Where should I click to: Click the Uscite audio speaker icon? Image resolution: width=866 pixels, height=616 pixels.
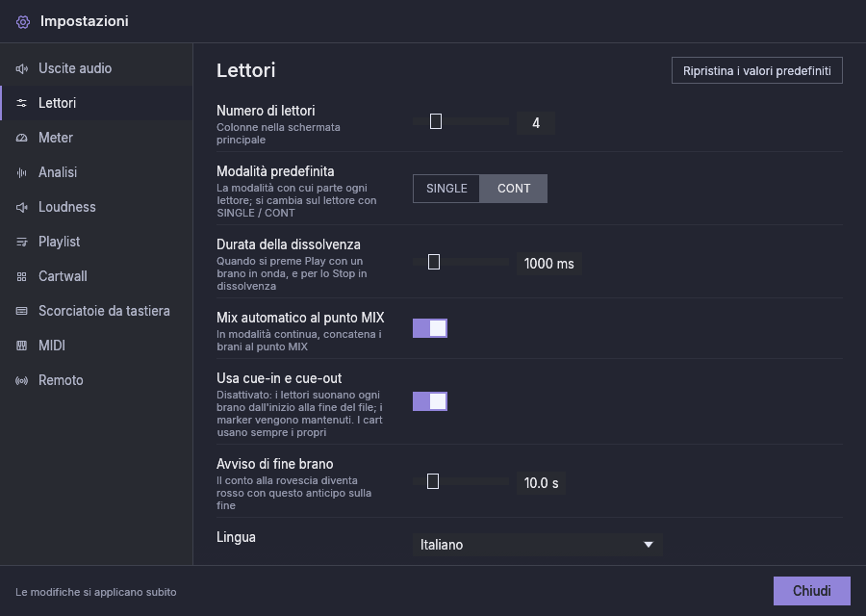click(21, 68)
